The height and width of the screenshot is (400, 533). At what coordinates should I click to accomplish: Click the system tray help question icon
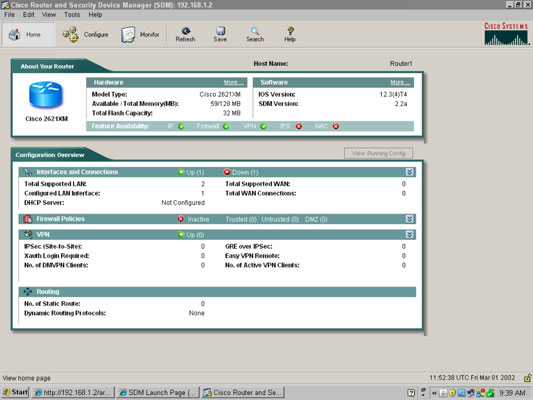coord(411,393)
